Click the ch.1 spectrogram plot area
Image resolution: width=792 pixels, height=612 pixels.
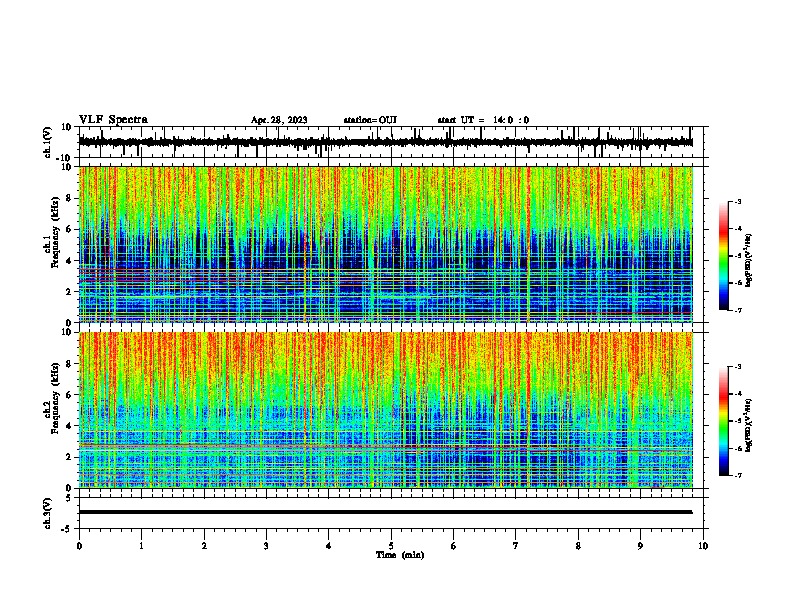(x=386, y=244)
